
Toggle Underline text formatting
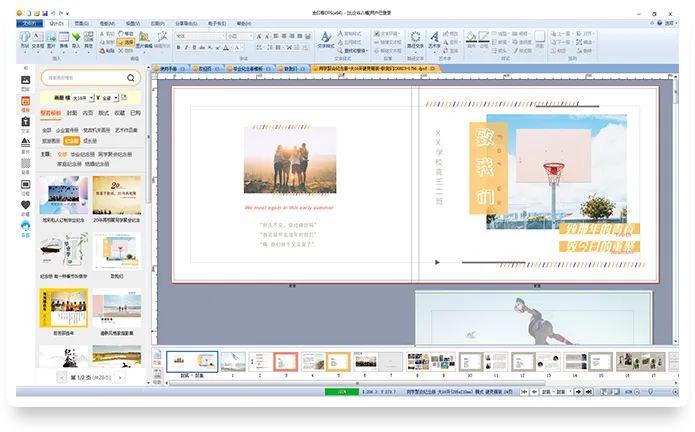pos(196,46)
